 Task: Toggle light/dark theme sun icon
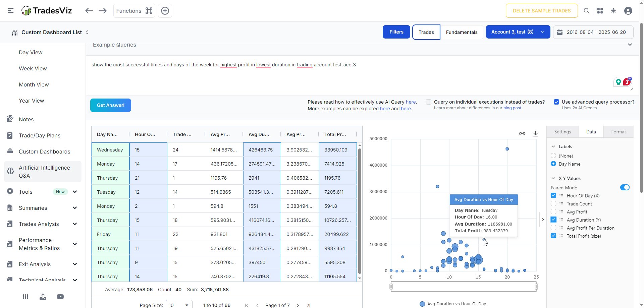coord(613,11)
